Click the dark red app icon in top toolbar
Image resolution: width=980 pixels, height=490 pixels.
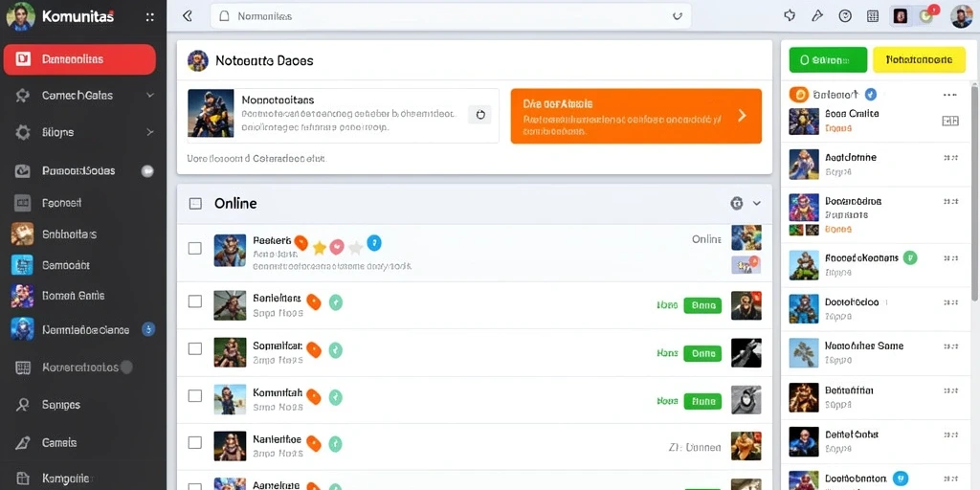pyautogui.click(x=901, y=16)
